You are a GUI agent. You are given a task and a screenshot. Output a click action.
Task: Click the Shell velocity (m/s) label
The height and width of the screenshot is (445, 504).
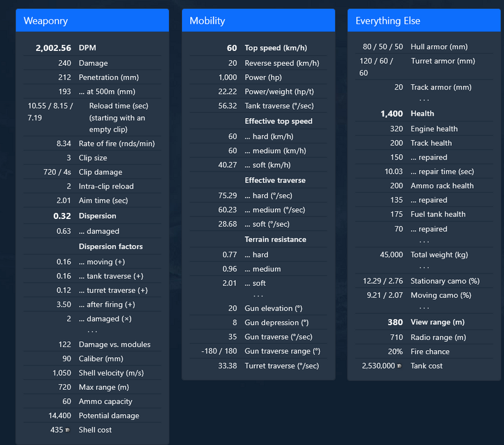click(x=111, y=373)
